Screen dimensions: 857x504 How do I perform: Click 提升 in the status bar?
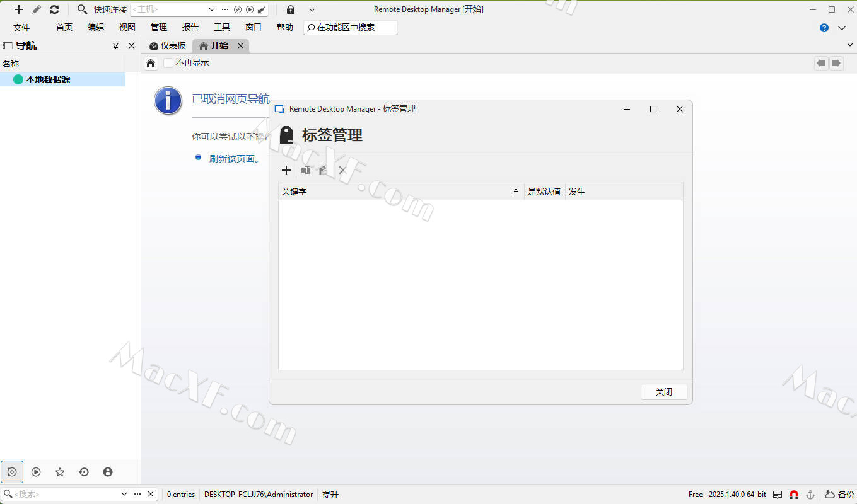(330, 495)
